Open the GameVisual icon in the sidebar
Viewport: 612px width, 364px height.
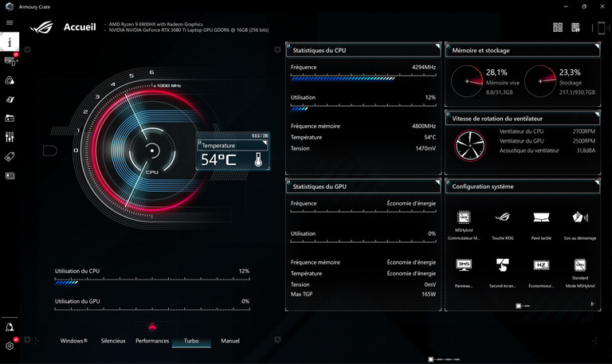[10, 100]
